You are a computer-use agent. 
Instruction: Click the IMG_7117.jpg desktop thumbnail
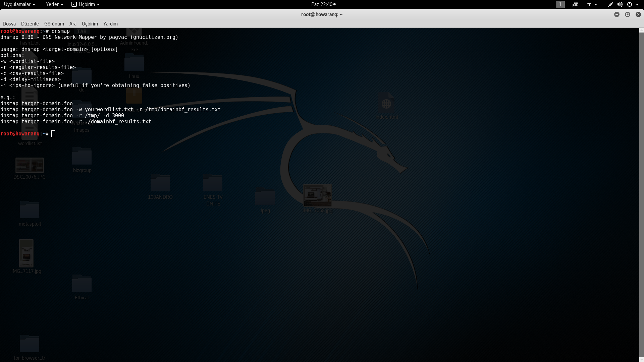click(x=26, y=253)
